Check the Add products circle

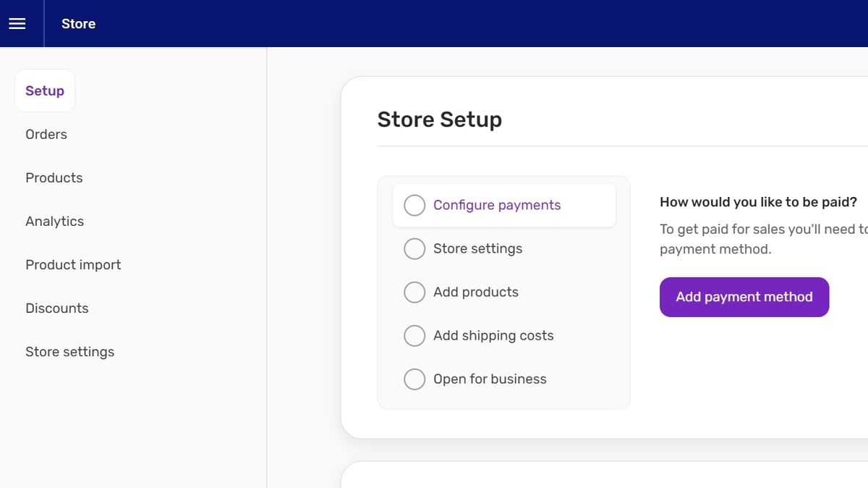[x=414, y=292]
